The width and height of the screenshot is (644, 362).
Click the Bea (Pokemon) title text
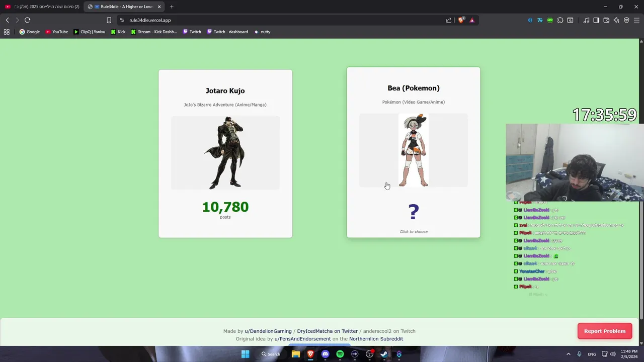coord(414,88)
